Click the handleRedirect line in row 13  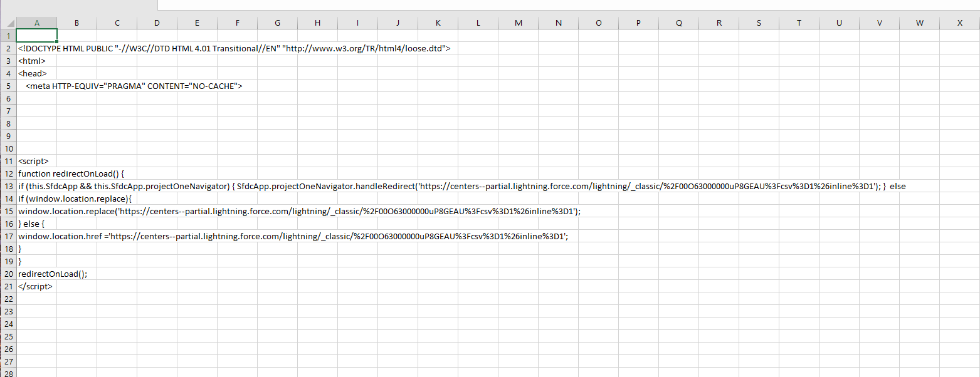(x=462, y=186)
